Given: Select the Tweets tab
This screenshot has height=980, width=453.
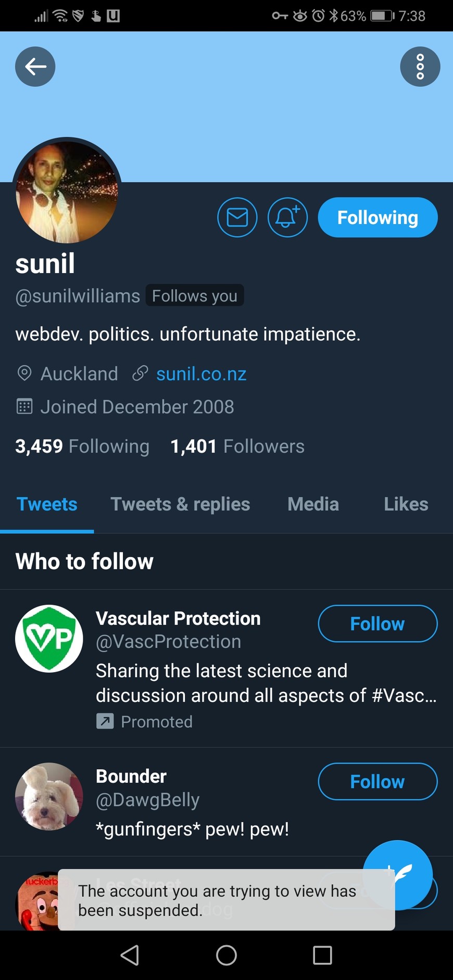Looking at the screenshot, I should [x=47, y=504].
